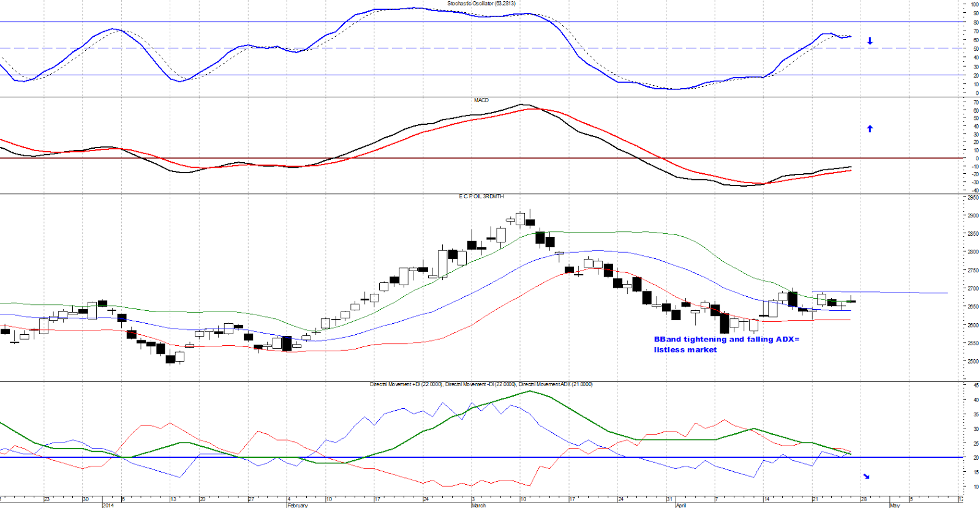Click the 2900 price scale label
980x508 pixels.
point(973,215)
